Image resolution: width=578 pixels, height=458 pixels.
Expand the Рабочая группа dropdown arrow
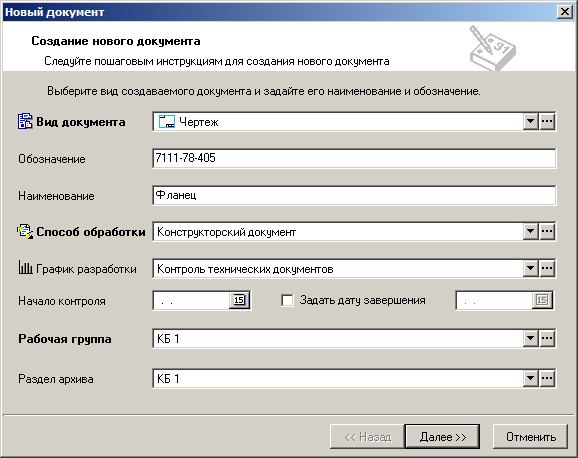530,338
